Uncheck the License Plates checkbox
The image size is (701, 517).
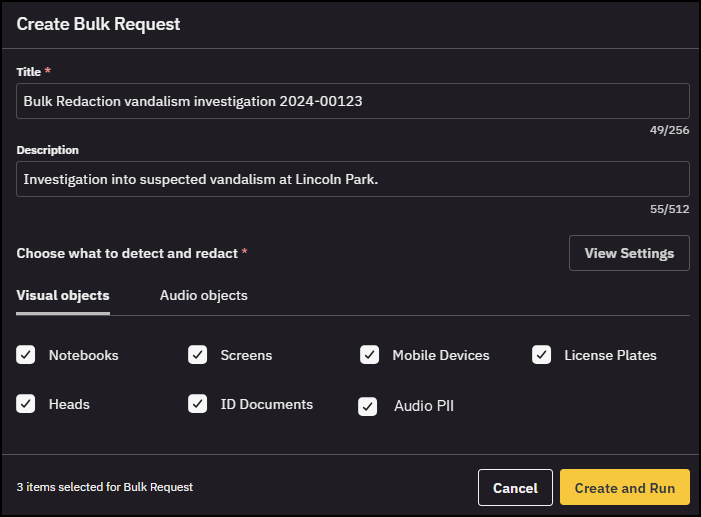(542, 355)
